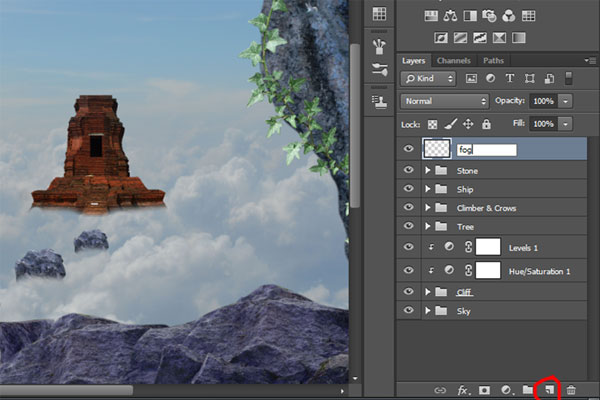Lock transparent pixels checkerboard icon

tap(432, 124)
